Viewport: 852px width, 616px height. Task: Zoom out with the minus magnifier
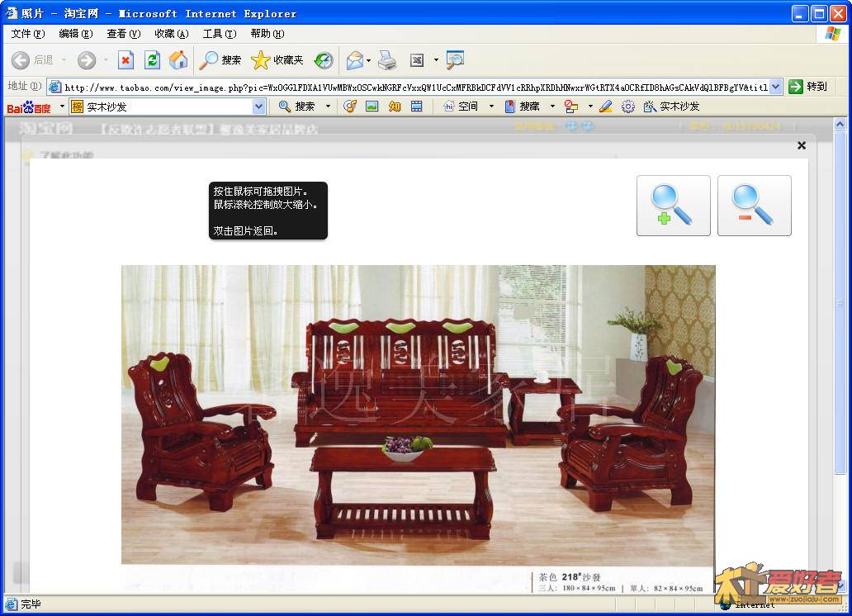[x=754, y=206]
